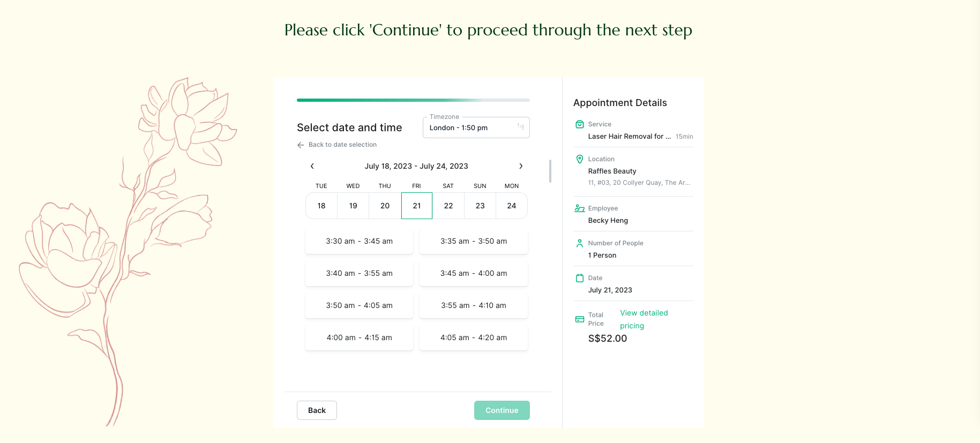The height and width of the screenshot is (443, 980).
Task: Click the credit card icon next to Total Price
Action: click(579, 319)
